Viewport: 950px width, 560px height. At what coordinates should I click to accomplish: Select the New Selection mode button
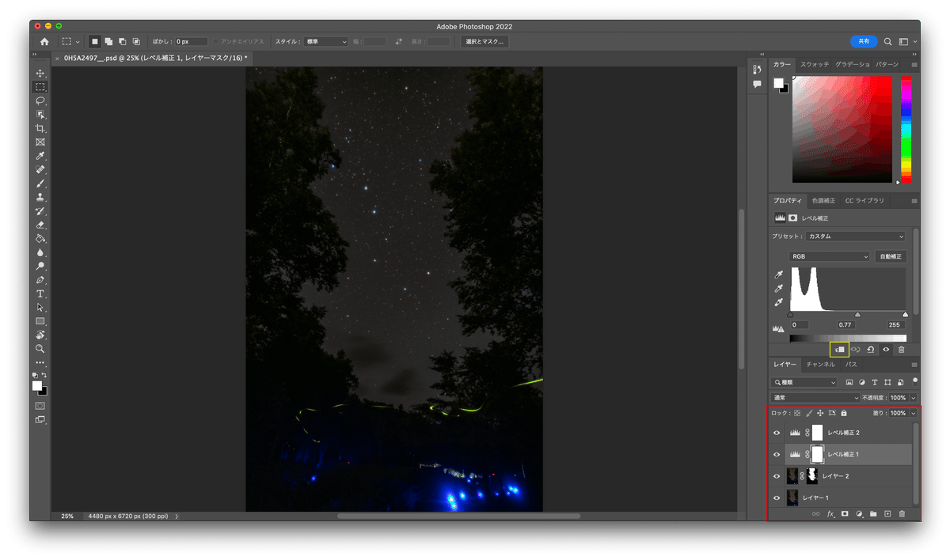pyautogui.click(x=94, y=41)
